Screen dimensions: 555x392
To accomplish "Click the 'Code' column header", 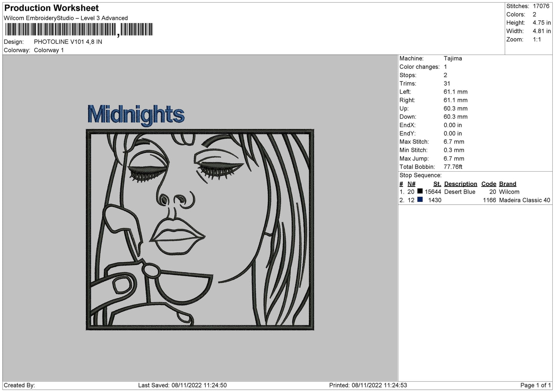I will coord(489,184).
